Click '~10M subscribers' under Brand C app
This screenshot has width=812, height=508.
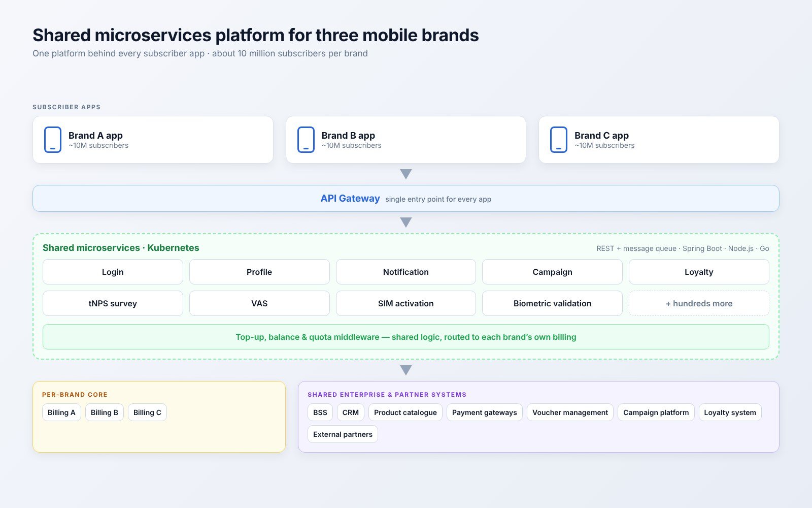[604, 145]
